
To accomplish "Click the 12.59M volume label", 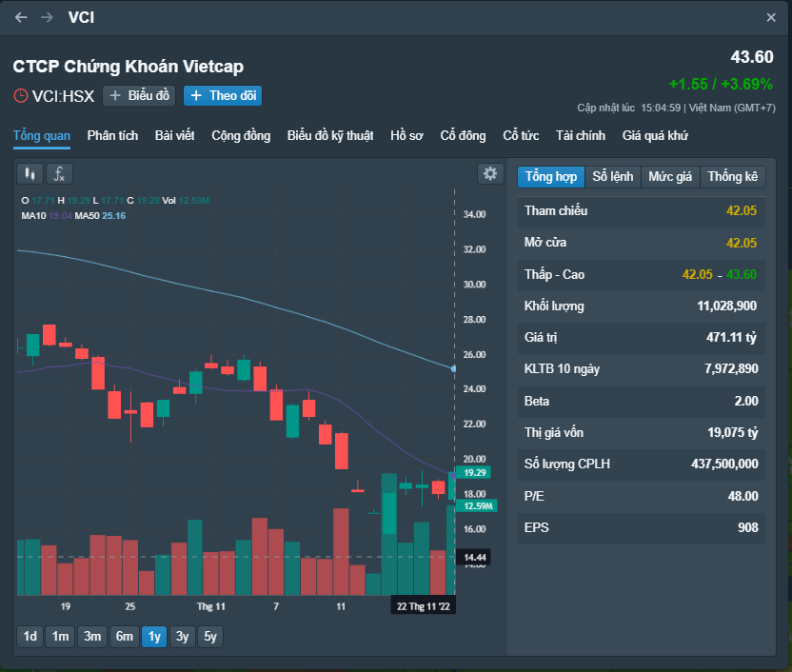I will tap(478, 505).
